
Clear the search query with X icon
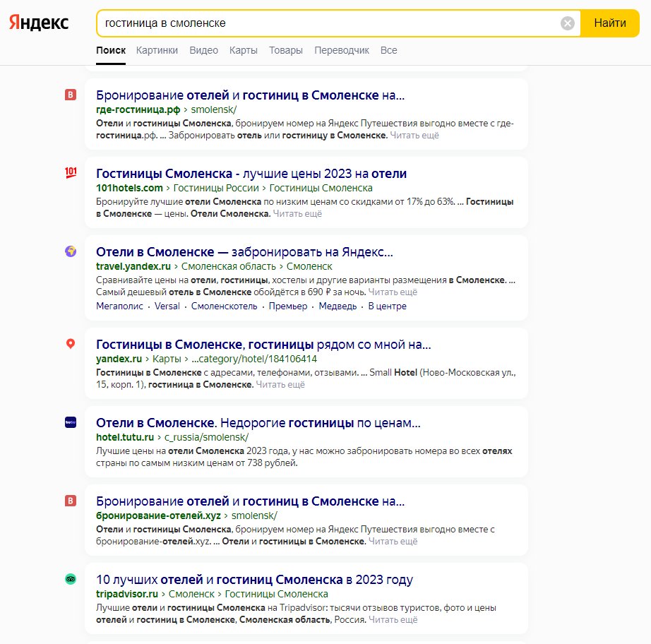pyautogui.click(x=567, y=23)
